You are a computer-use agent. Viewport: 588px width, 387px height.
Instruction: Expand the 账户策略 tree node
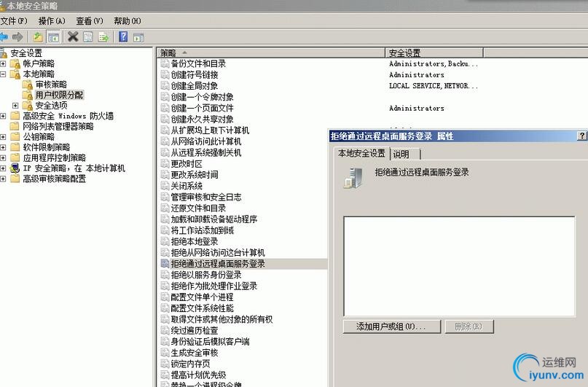(x=3, y=63)
